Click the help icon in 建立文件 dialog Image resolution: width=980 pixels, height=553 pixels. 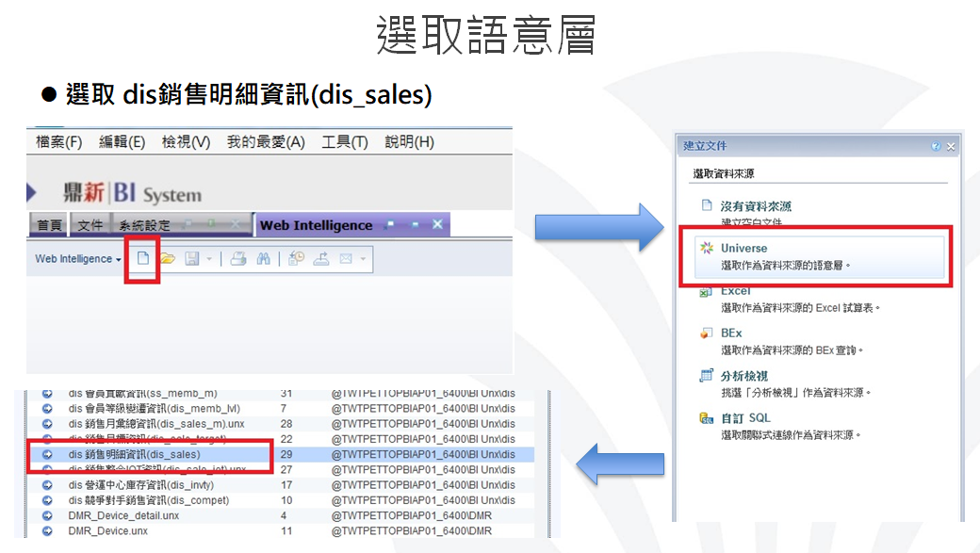pyautogui.click(x=935, y=146)
